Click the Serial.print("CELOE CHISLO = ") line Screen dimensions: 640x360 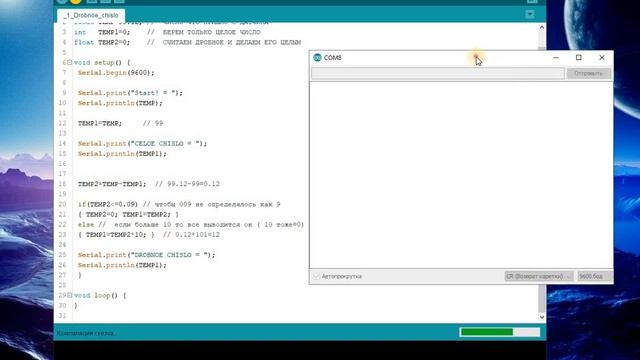[x=142, y=144]
